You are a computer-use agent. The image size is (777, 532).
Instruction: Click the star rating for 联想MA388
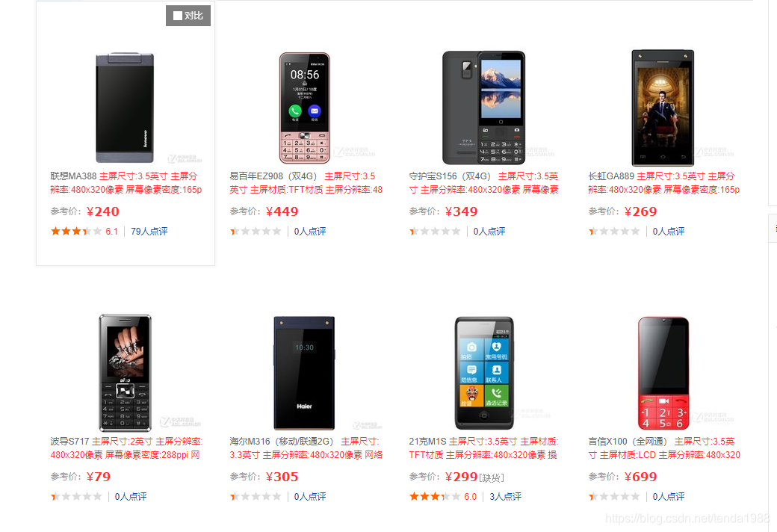pos(76,232)
